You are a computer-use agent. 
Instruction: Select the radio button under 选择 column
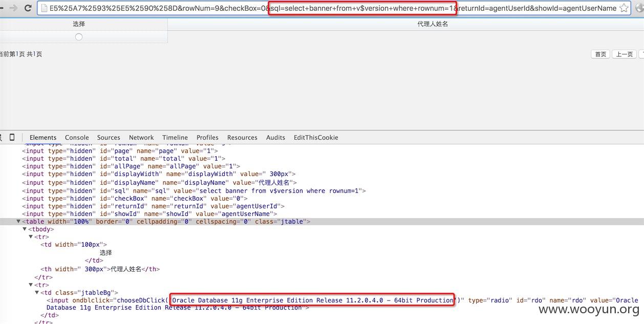(79, 37)
